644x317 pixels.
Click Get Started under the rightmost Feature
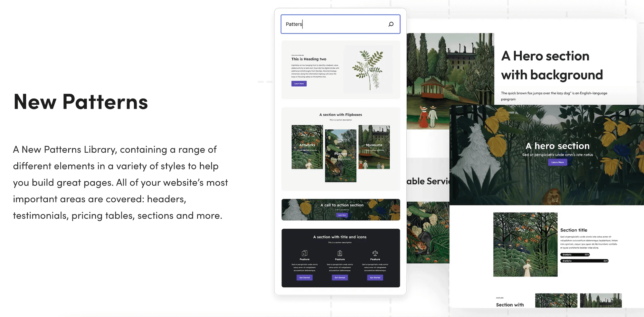pos(375,277)
